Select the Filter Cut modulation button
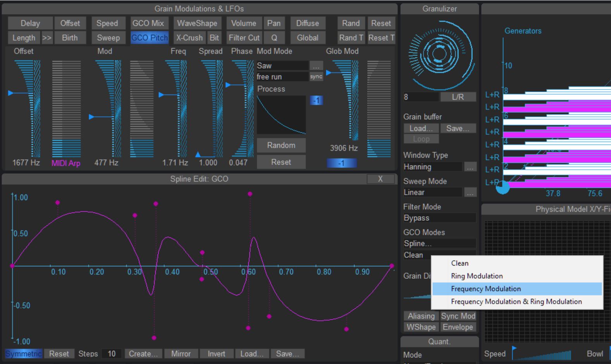Viewport: 611px width, 364px height. pyautogui.click(x=244, y=38)
